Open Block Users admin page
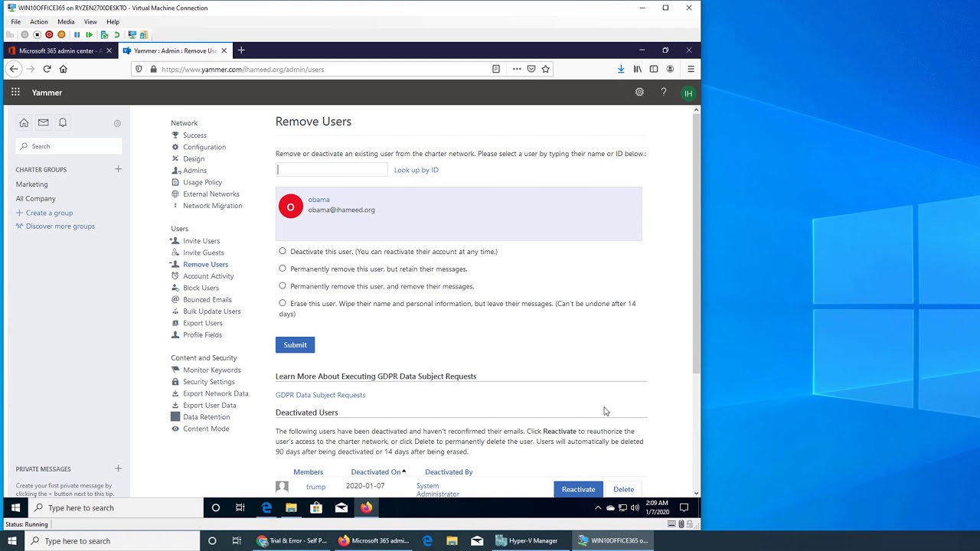 pyautogui.click(x=201, y=288)
